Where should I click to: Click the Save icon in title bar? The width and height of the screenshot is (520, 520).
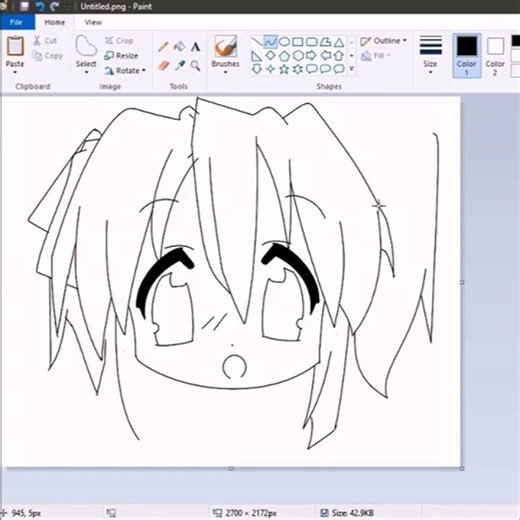24,6
